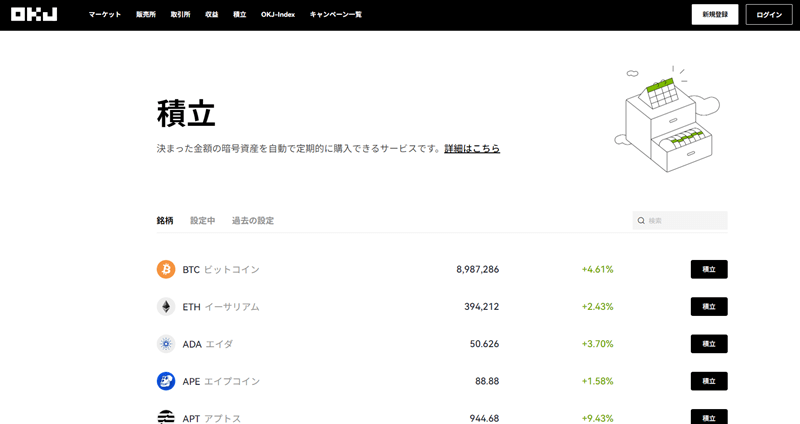Click the Aptos APT coin icon
The height and width of the screenshot is (424, 800).
click(166, 417)
